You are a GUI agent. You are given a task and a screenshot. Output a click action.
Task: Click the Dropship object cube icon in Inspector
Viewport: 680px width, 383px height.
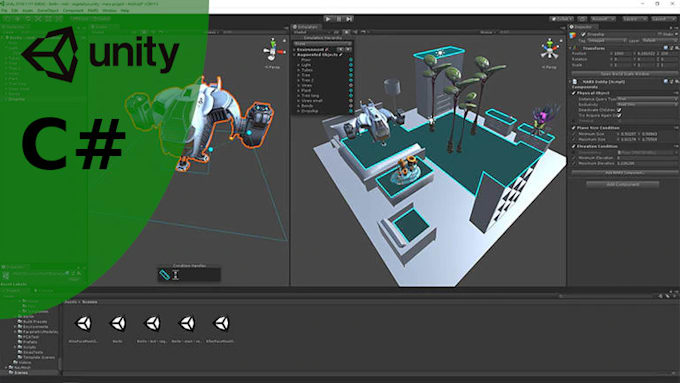click(x=573, y=35)
